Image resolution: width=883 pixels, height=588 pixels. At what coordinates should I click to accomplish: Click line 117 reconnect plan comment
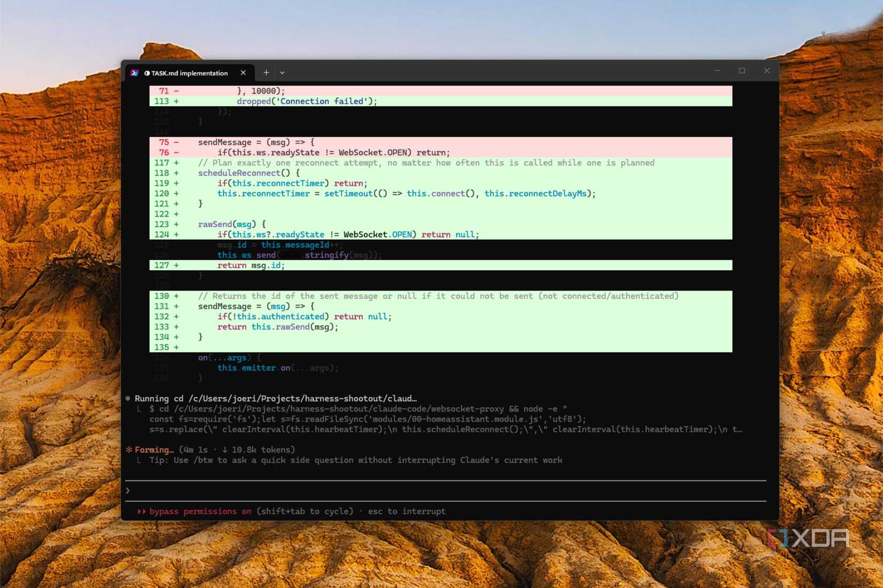coord(440,163)
